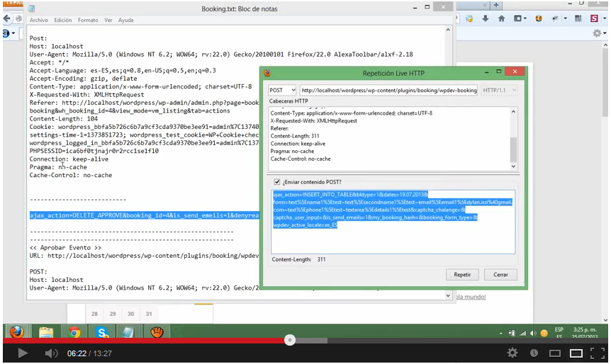The width and height of the screenshot is (611, 364).
Task: Switch to large player size
Action: (x=576, y=353)
